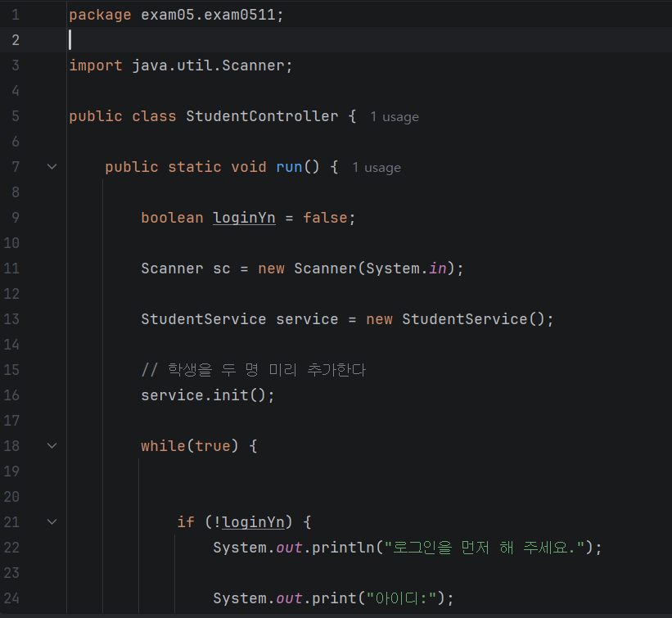Click line number 22 in gutter

[x=11, y=548]
